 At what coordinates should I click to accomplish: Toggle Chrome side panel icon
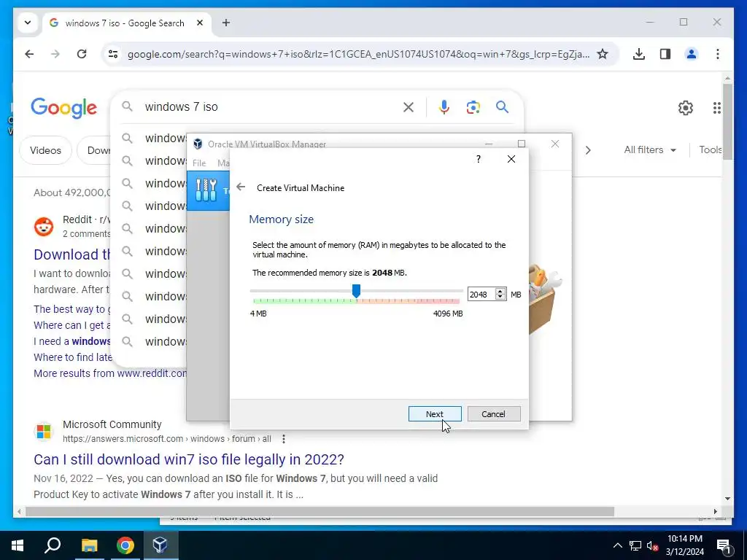pos(665,54)
